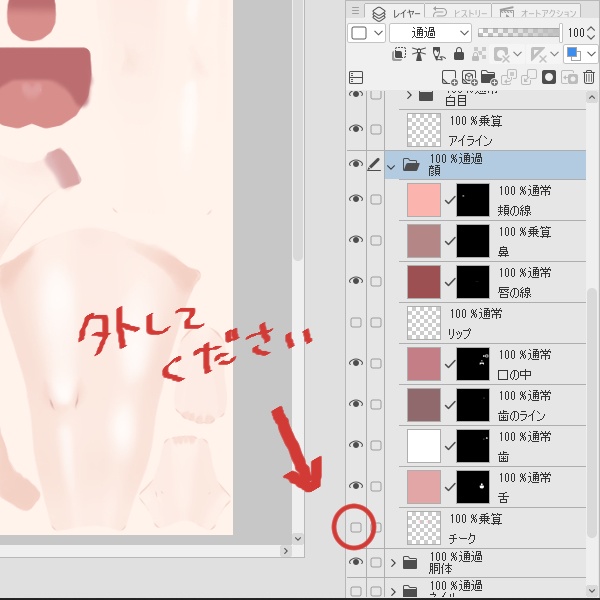This screenshot has width=600, height=600.
Task: Collapse the 顔 folder
Action: point(391,167)
